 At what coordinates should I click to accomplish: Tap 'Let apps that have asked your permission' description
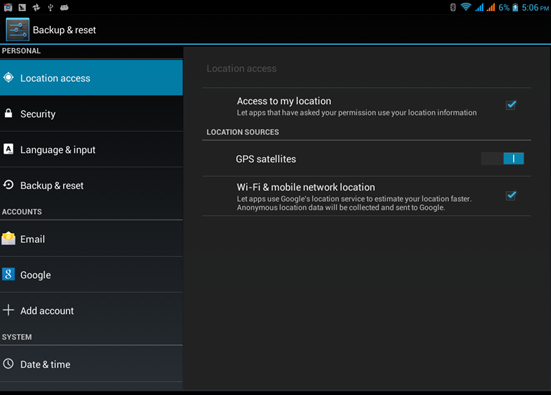coord(357,113)
